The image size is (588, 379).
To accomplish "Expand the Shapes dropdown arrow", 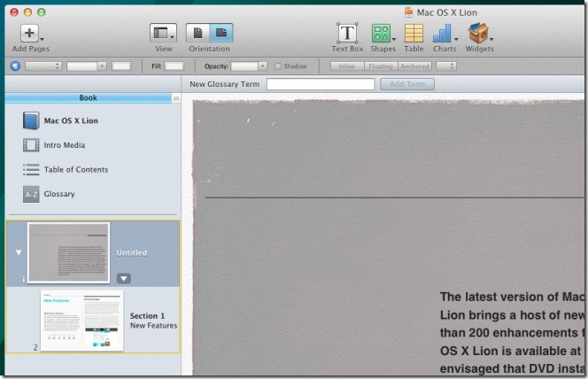I will (x=394, y=39).
